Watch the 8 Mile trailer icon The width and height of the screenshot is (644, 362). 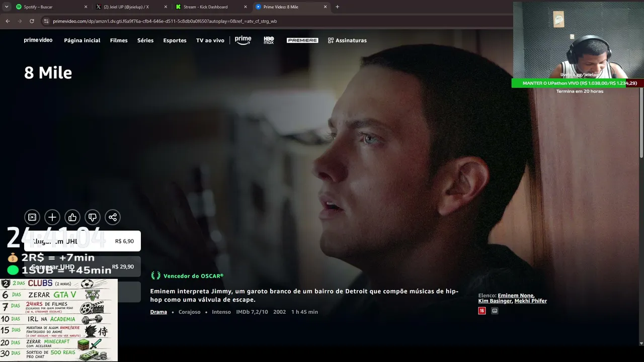click(x=32, y=217)
